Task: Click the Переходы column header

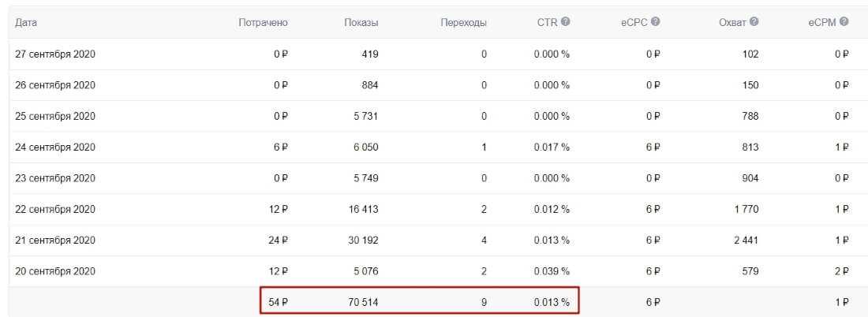Action: coord(463,23)
